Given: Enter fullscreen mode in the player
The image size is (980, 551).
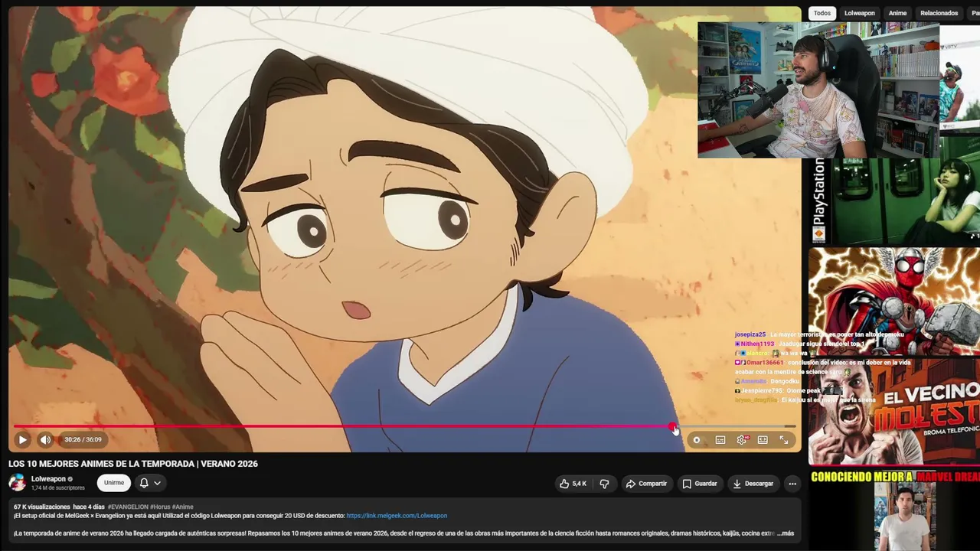Looking at the screenshot, I should tap(784, 440).
